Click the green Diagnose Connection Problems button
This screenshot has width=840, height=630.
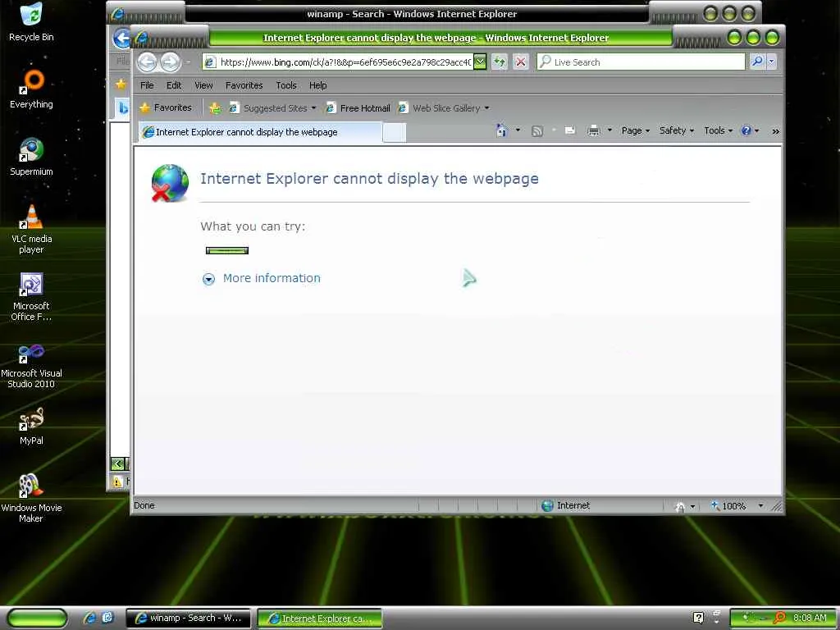pos(227,250)
